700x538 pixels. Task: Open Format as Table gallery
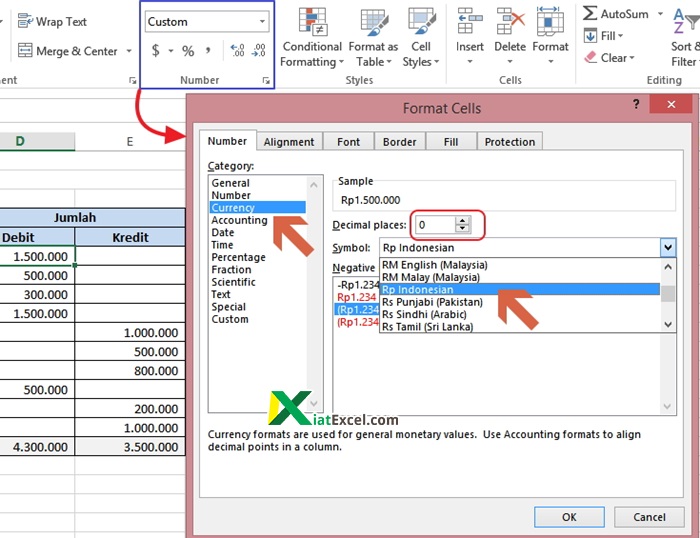point(373,38)
